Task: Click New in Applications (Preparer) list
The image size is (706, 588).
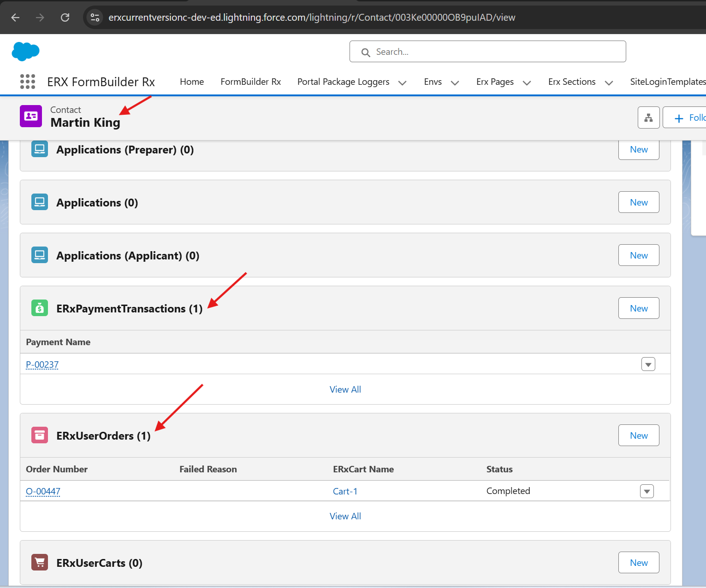Action: (639, 149)
